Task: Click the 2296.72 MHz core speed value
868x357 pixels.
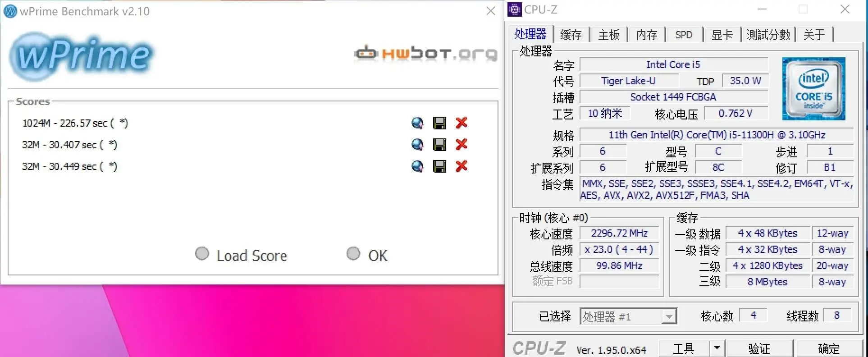Action: (619, 233)
